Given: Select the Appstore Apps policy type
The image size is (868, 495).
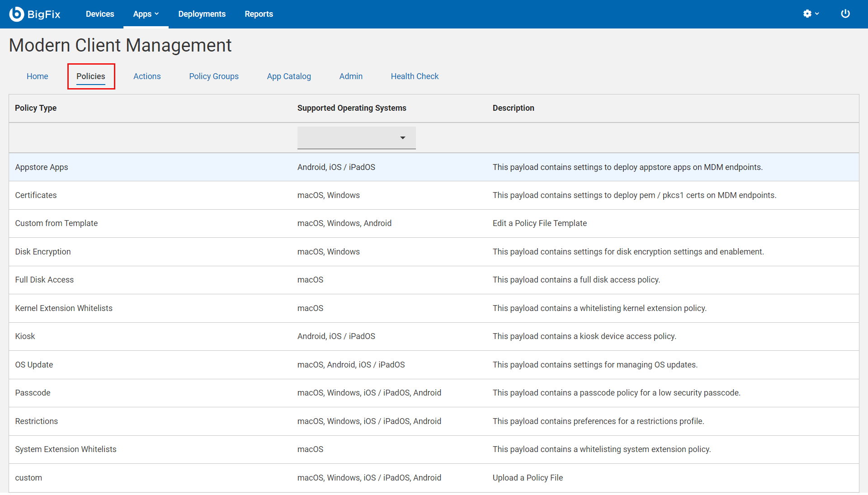Looking at the screenshot, I should coord(42,167).
